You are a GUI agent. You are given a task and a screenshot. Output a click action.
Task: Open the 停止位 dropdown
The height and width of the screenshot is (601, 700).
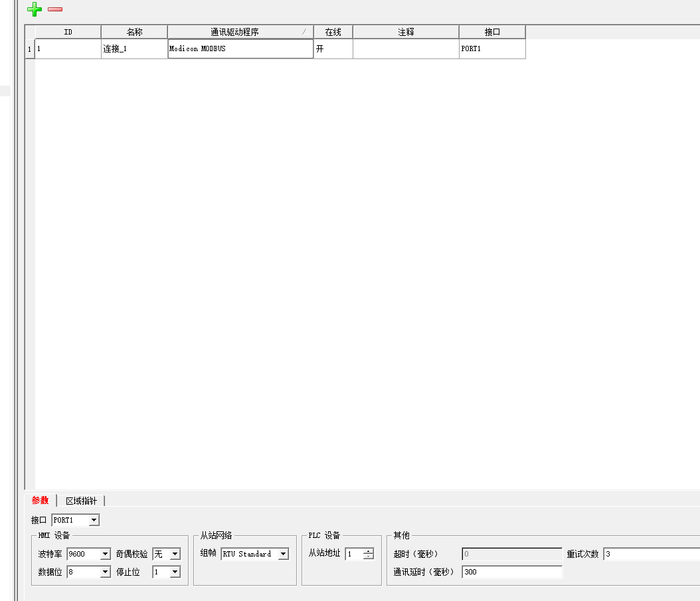[x=175, y=572]
